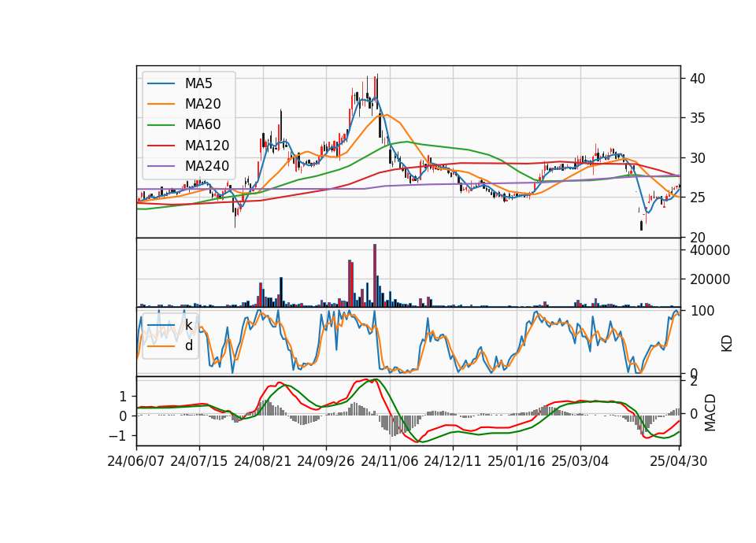756x543 pixels.
Task: Click the 25/03/04 date tick label
Action: [x=580, y=462]
